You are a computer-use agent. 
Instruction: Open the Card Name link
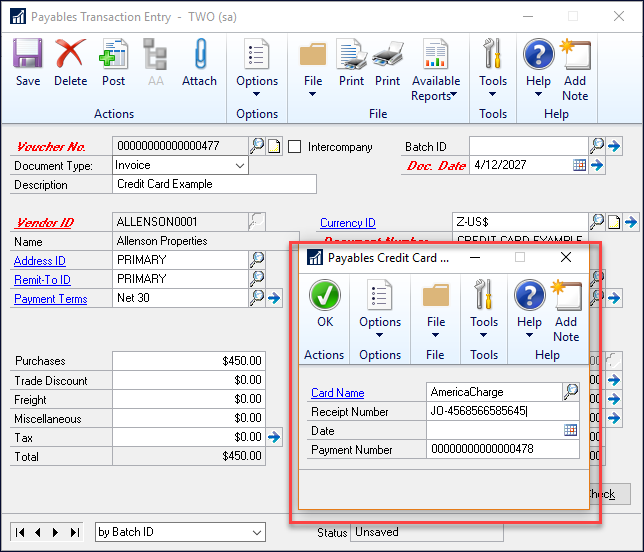(x=338, y=393)
